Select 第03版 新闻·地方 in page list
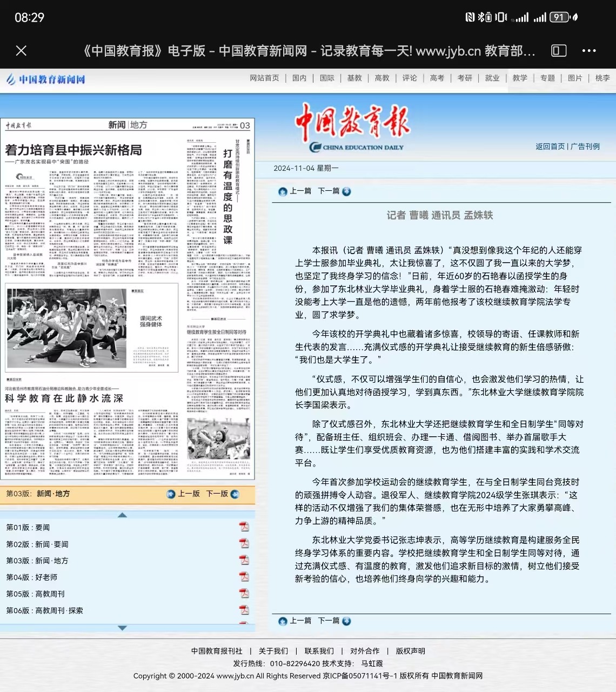616x692 pixels. point(37,561)
